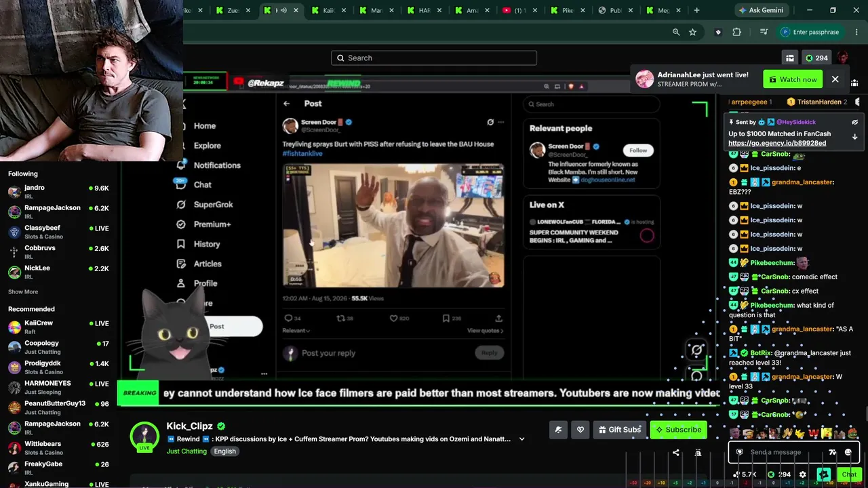868x488 pixels.
Task: Click Ask Gemini in the browser
Action: pos(760,10)
